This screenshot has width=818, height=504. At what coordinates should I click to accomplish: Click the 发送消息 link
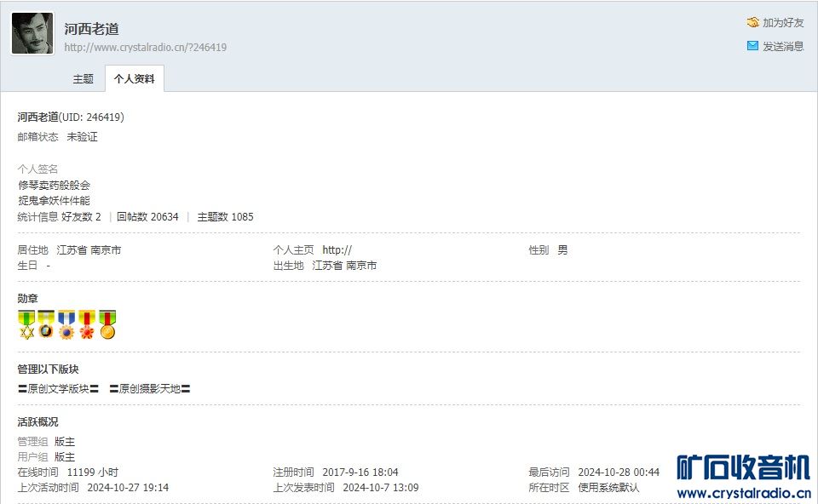tap(782, 46)
